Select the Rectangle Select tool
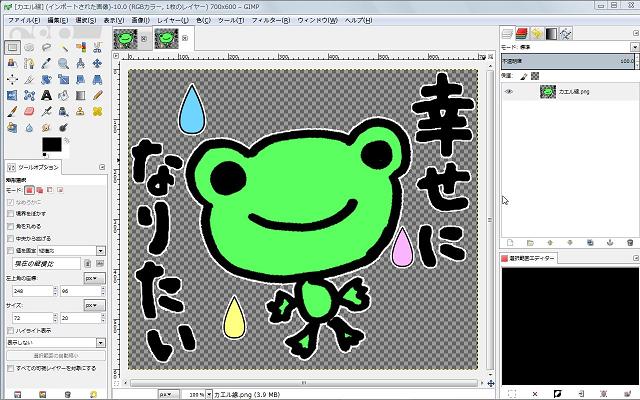 click(12, 47)
